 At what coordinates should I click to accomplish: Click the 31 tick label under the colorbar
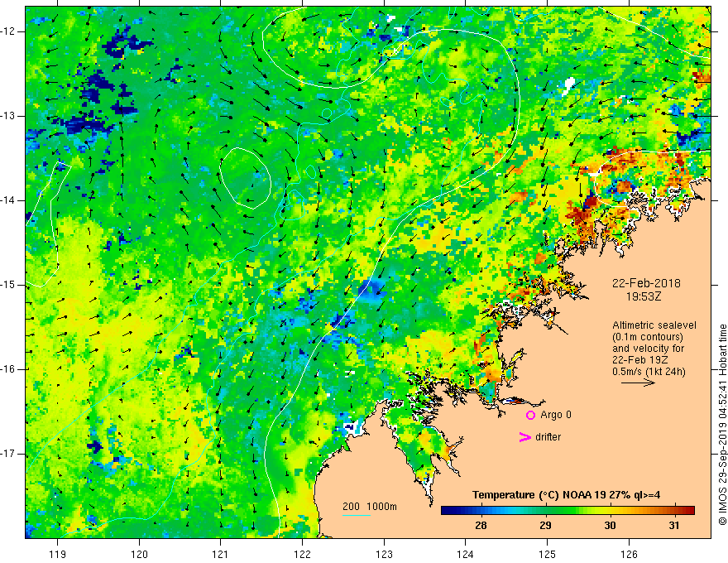674,526
